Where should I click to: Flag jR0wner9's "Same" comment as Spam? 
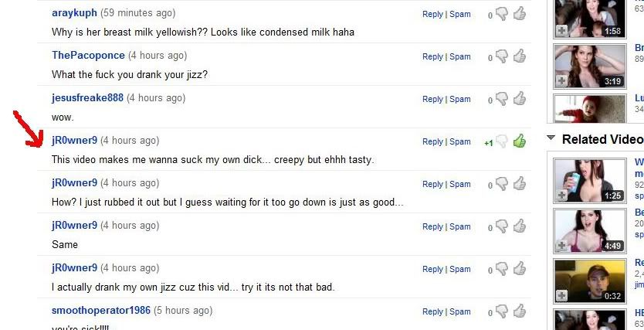click(460, 226)
